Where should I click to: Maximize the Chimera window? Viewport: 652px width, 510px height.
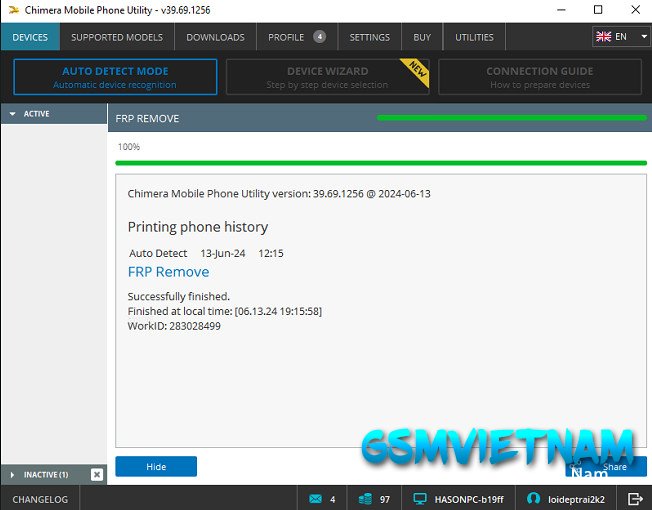[x=598, y=10]
